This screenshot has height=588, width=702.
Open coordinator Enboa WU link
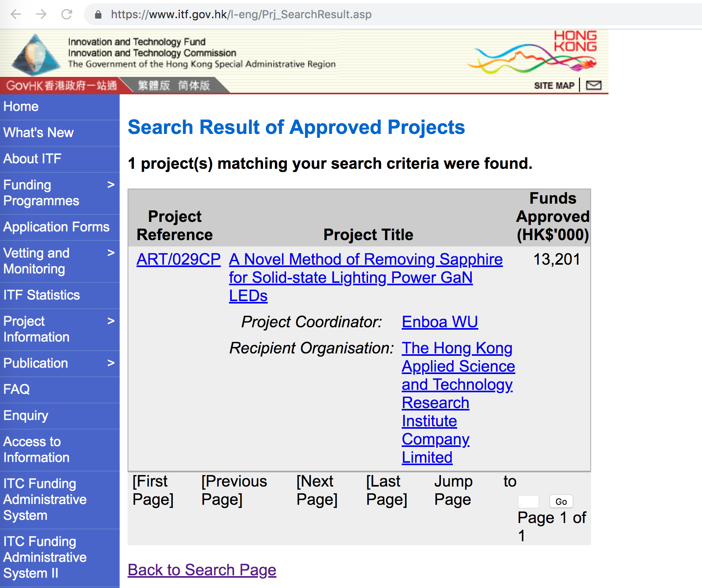pyautogui.click(x=440, y=322)
